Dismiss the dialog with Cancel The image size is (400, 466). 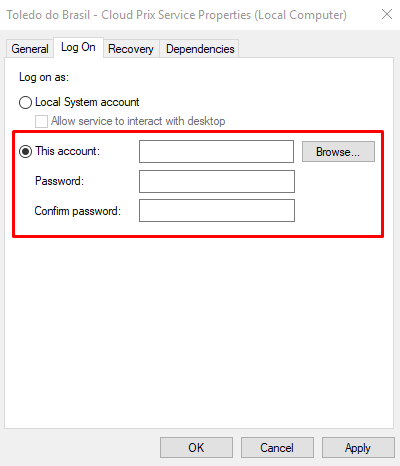click(x=277, y=447)
